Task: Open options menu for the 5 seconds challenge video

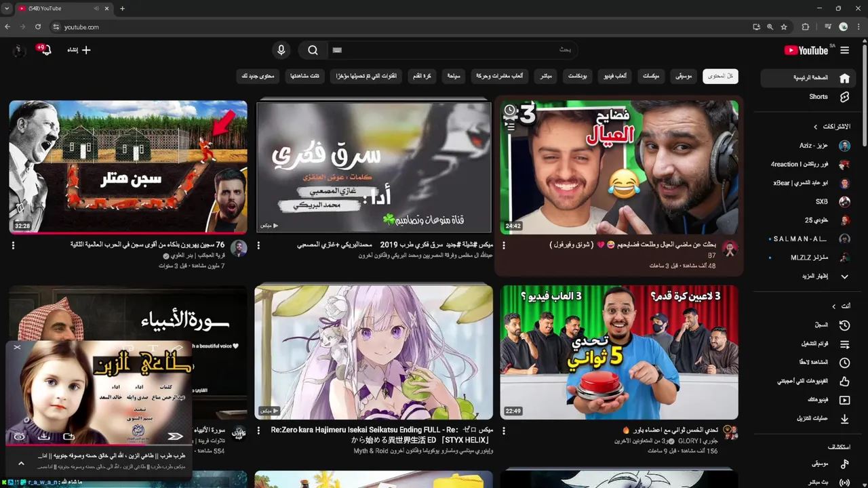Action: 504,431
